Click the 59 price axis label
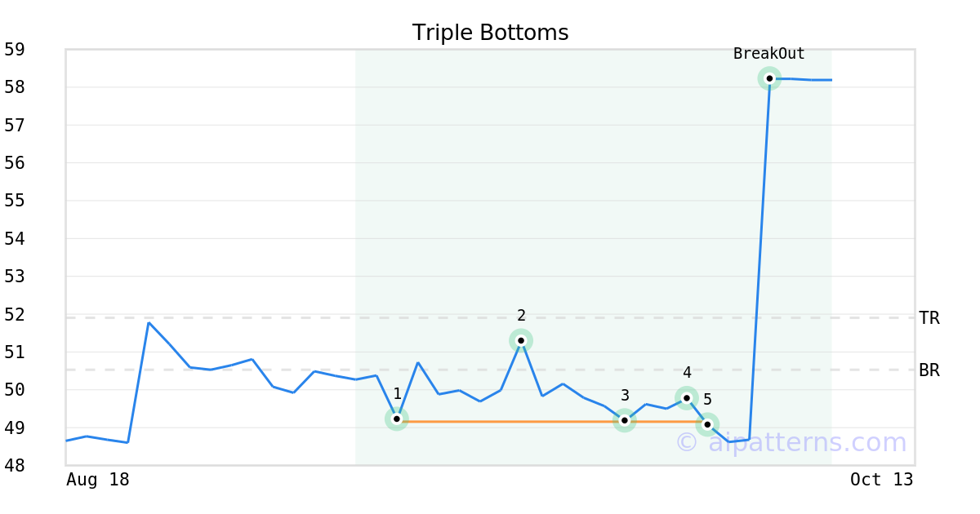The height and width of the screenshot is (514, 980). pyautogui.click(x=15, y=50)
